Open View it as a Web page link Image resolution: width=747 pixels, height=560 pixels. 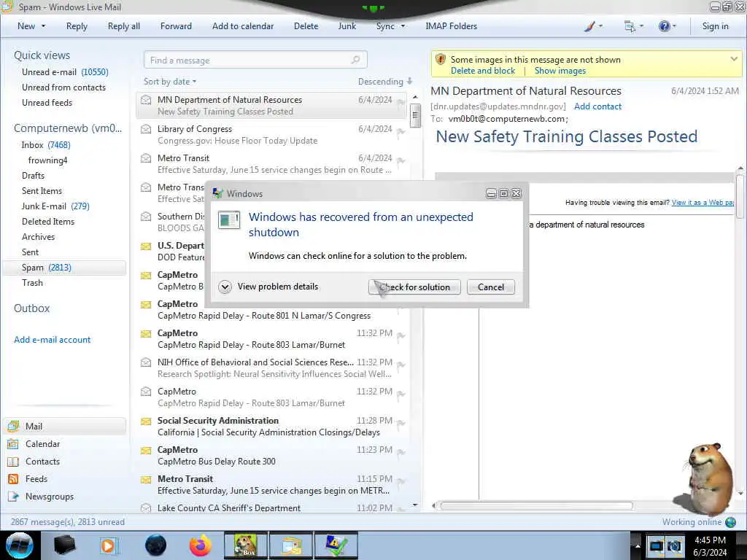[x=703, y=203]
